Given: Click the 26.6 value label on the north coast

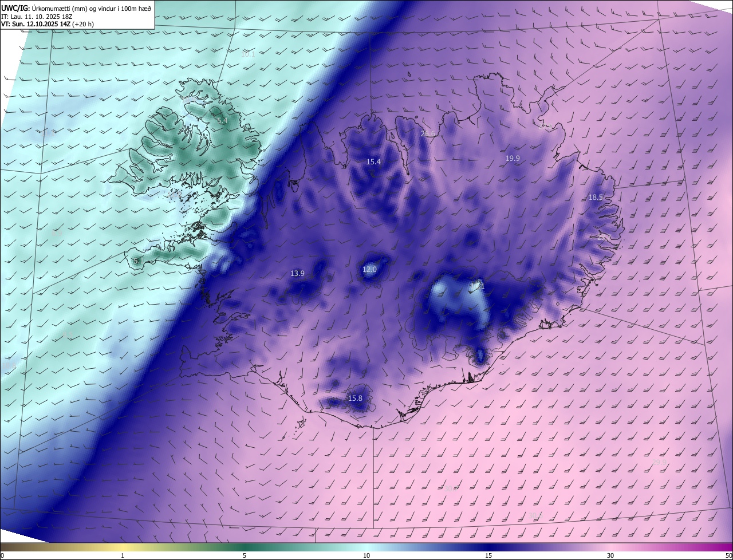Looking at the screenshot, I should click(x=428, y=133).
